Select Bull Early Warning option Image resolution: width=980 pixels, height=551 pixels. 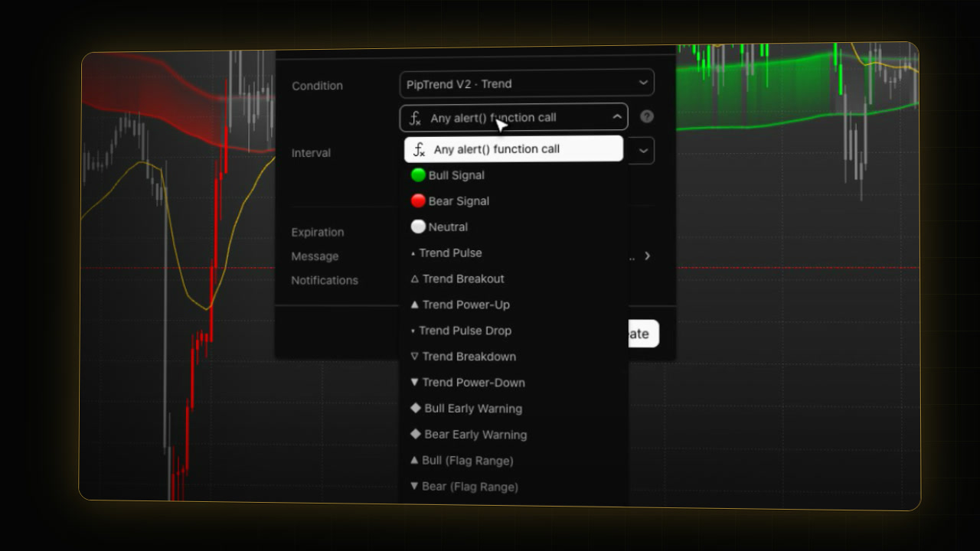point(514,409)
